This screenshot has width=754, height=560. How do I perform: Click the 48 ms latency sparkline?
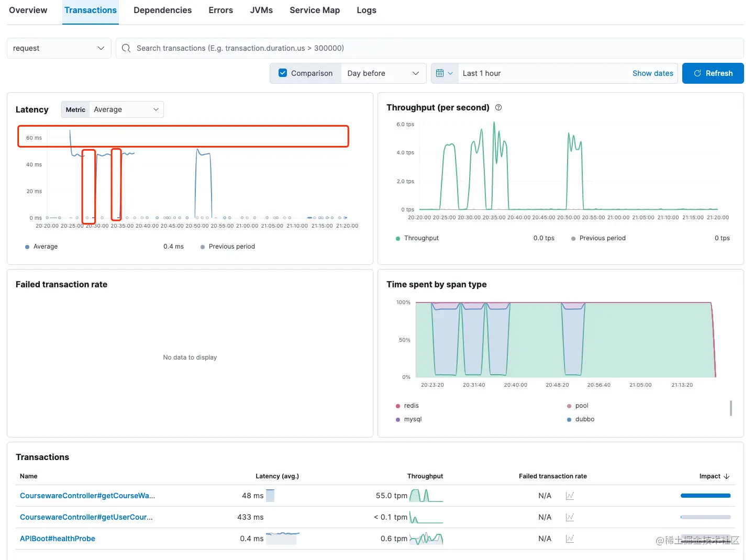click(270, 496)
